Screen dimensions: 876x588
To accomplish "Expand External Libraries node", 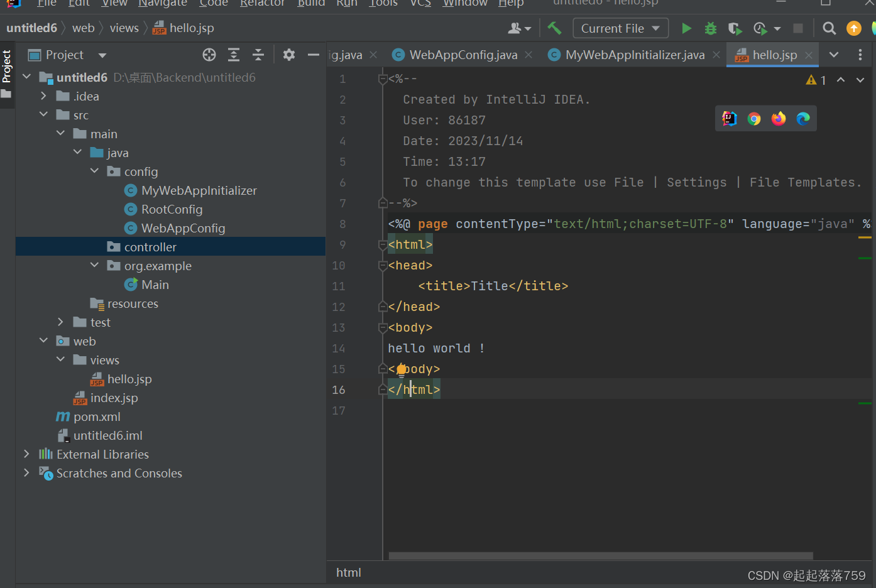I will click(26, 454).
